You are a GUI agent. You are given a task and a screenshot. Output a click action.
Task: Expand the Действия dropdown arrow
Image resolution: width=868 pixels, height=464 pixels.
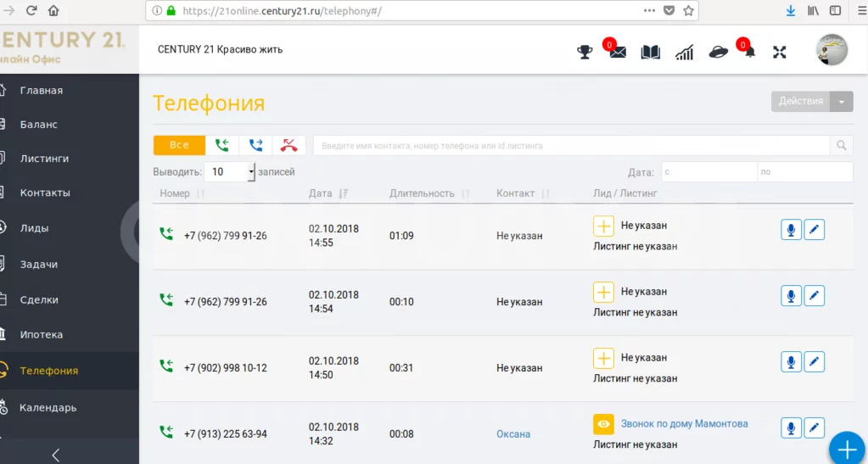(842, 101)
